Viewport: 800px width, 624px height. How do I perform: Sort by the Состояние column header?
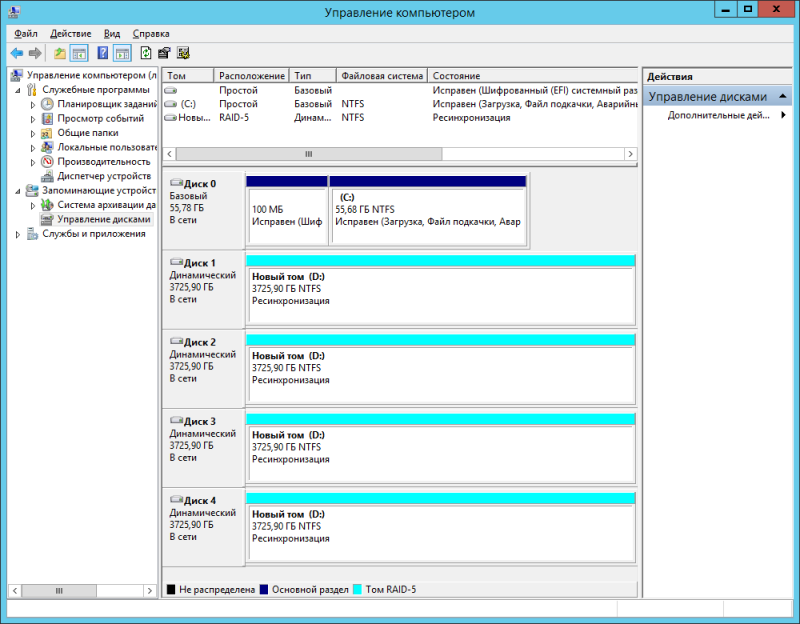coord(533,76)
